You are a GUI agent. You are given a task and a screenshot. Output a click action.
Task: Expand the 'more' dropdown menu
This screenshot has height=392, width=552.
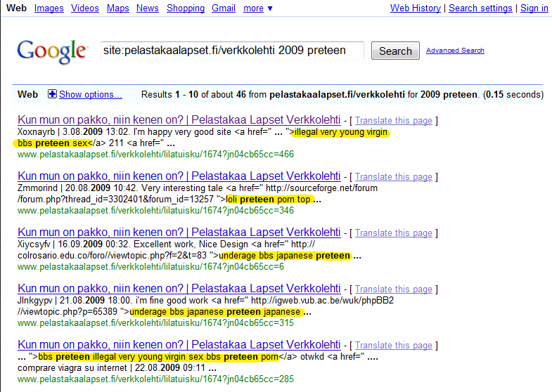click(x=258, y=8)
